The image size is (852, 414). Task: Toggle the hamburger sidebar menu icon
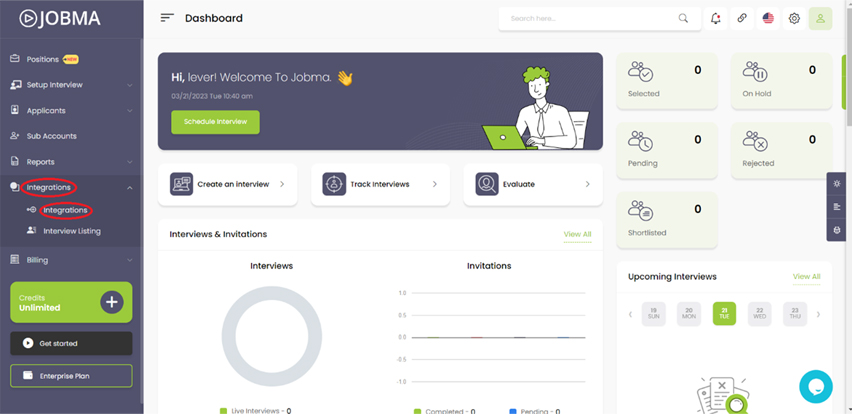click(167, 18)
